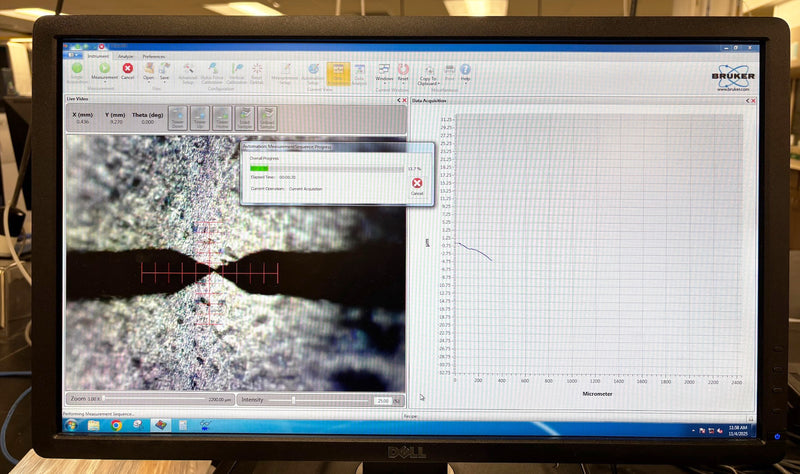The width and height of the screenshot is (800, 474).
Task: Click the Micrometer axis label
Action: click(597, 394)
